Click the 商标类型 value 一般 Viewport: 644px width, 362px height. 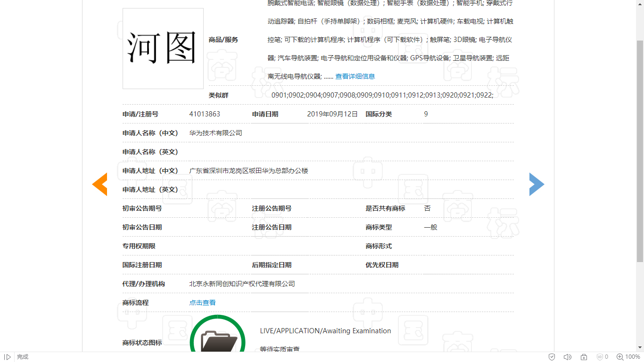click(430, 227)
